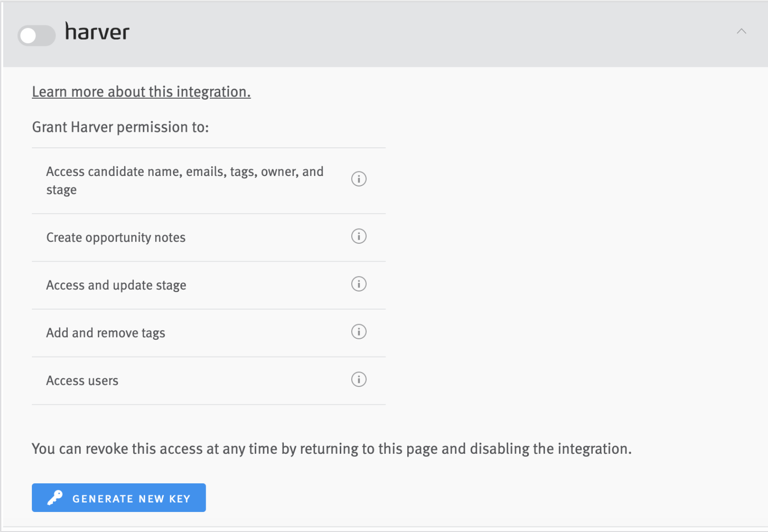Select the 'Access users' permission text

(x=82, y=381)
